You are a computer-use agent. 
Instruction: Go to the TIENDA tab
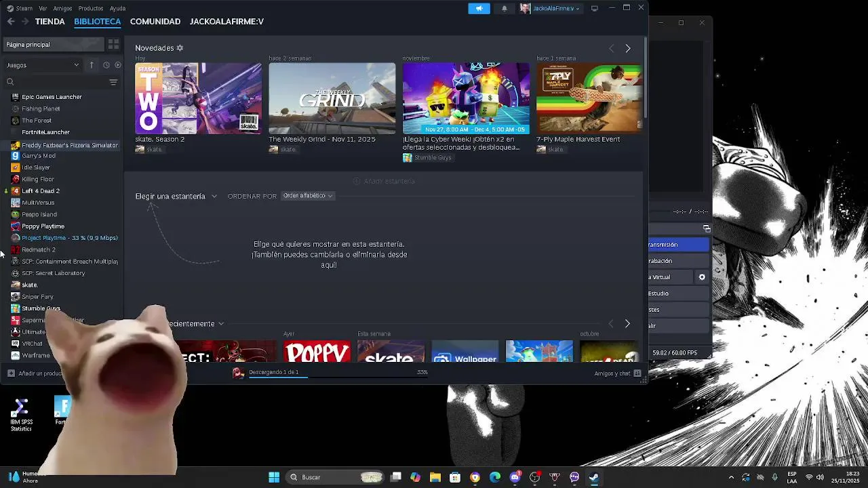(50, 22)
